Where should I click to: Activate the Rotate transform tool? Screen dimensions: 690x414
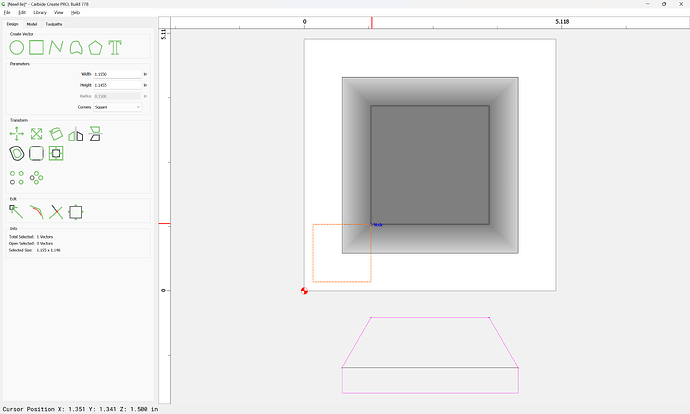pyautogui.click(x=56, y=134)
